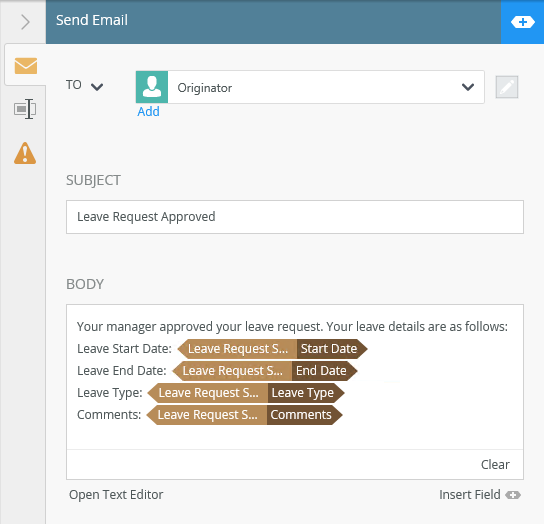Open the warning triangle exceptions tab

[25, 153]
